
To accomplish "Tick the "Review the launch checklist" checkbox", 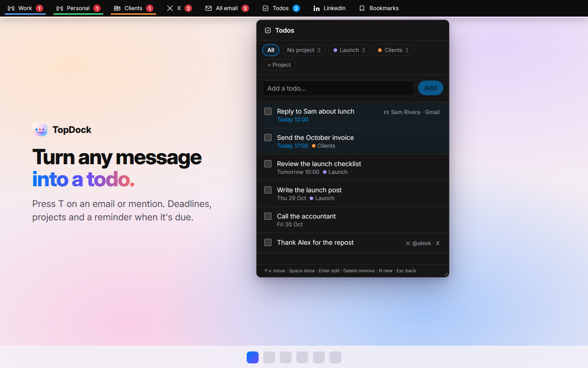I will pos(268,164).
